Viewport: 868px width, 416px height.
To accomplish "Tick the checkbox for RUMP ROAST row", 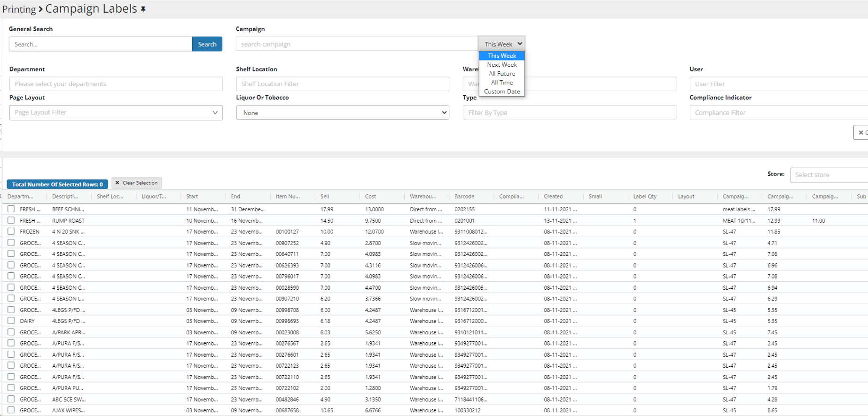I will [x=11, y=220].
